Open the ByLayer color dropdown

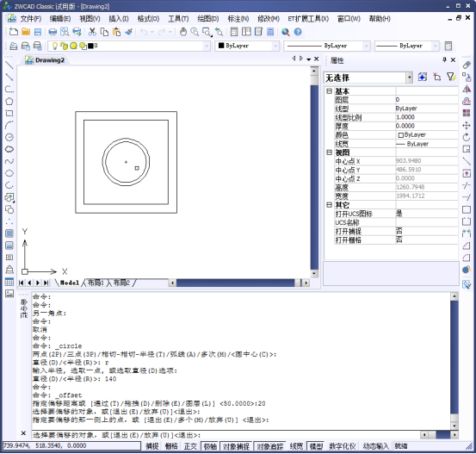click(x=275, y=46)
